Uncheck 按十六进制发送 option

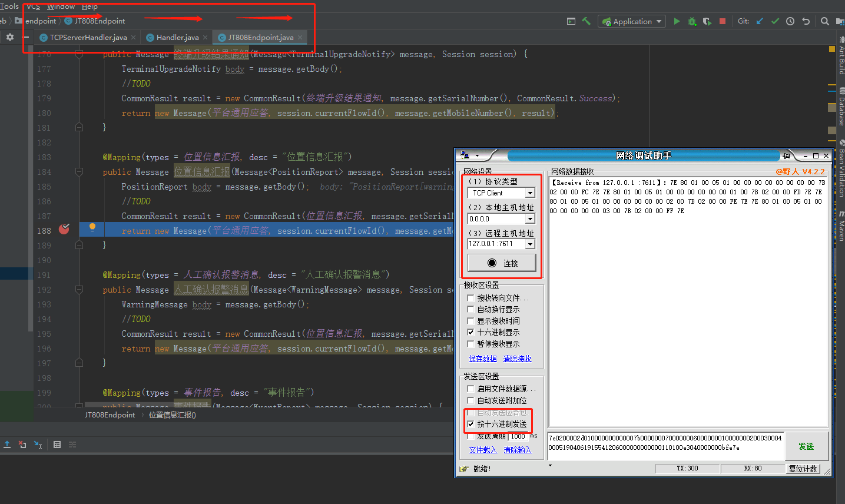(470, 424)
